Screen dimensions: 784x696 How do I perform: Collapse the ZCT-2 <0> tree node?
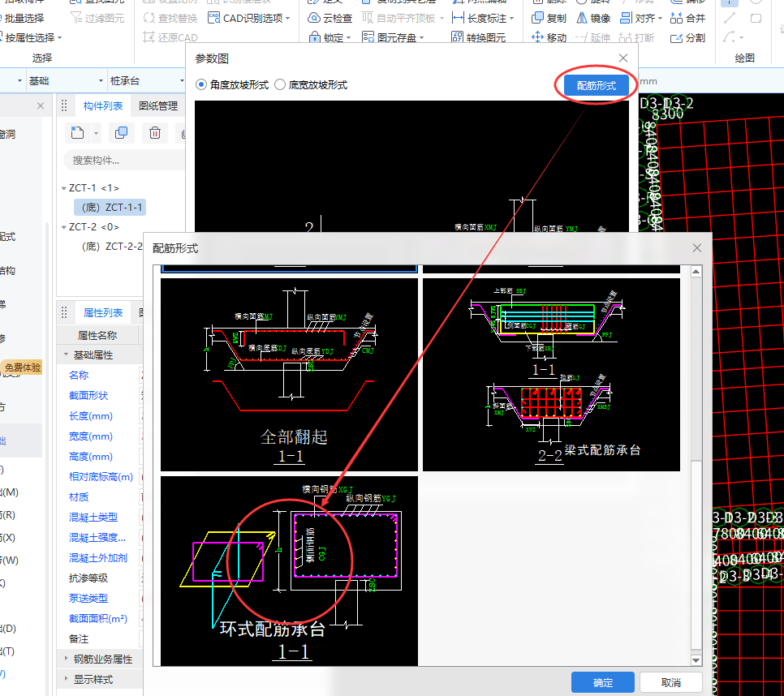(64, 227)
